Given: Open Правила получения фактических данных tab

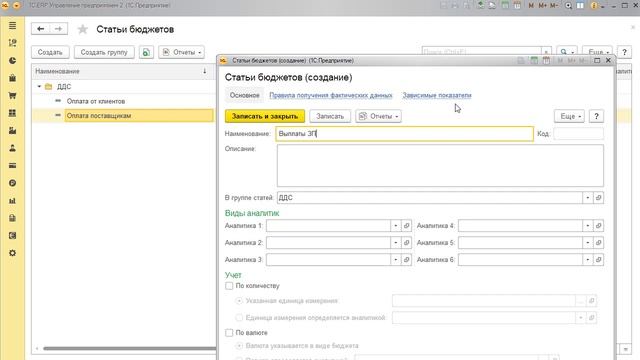Looking at the screenshot, I should tap(331, 95).
